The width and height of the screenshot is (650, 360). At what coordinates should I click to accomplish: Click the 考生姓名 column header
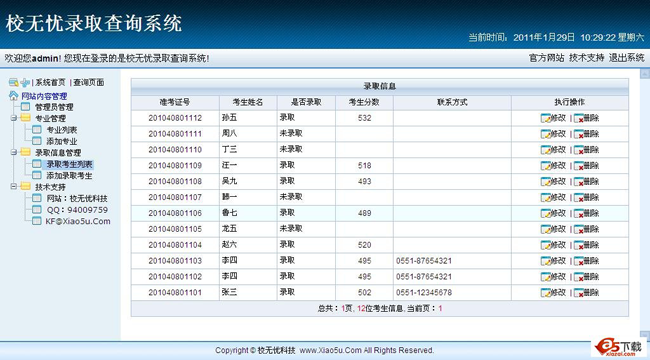(248, 102)
